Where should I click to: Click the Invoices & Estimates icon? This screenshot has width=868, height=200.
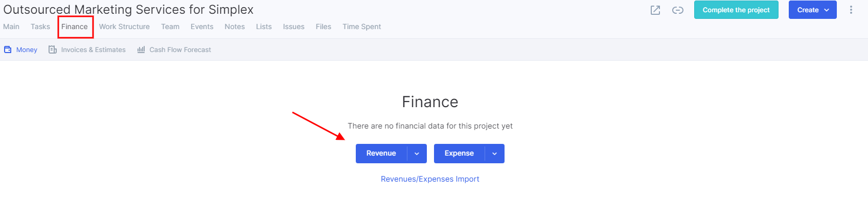pyautogui.click(x=52, y=49)
